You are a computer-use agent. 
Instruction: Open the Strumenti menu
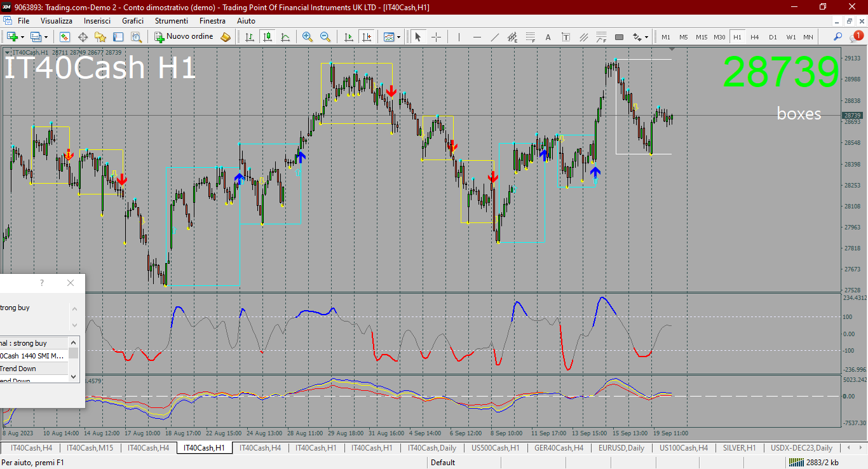pyautogui.click(x=172, y=20)
